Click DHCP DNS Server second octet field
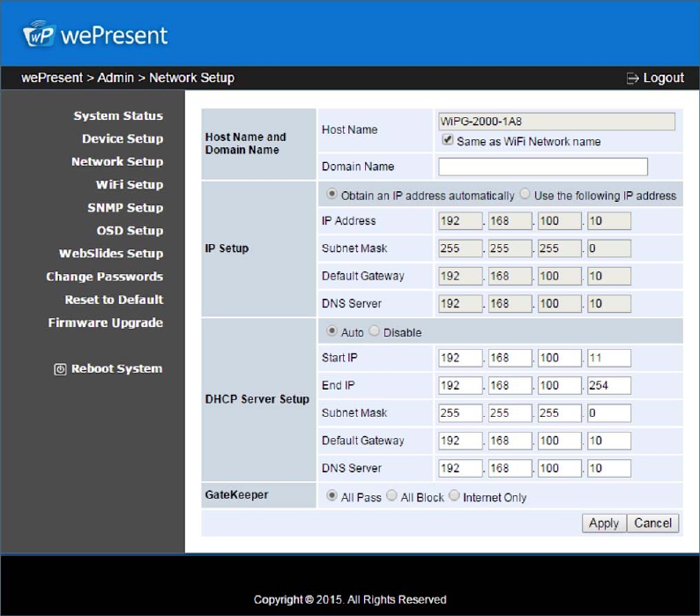The height and width of the screenshot is (616, 700). pyautogui.click(x=510, y=469)
